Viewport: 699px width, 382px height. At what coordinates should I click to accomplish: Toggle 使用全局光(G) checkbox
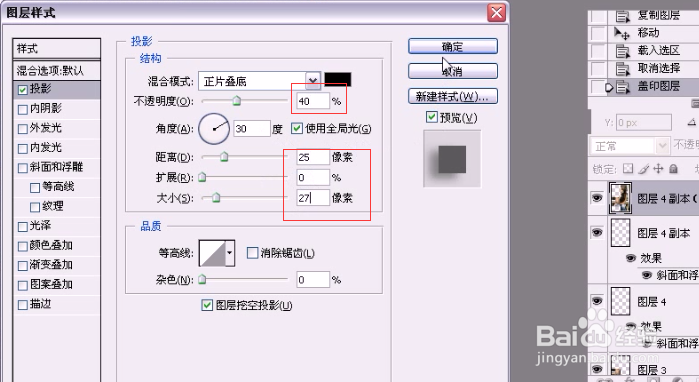click(296, 128)
